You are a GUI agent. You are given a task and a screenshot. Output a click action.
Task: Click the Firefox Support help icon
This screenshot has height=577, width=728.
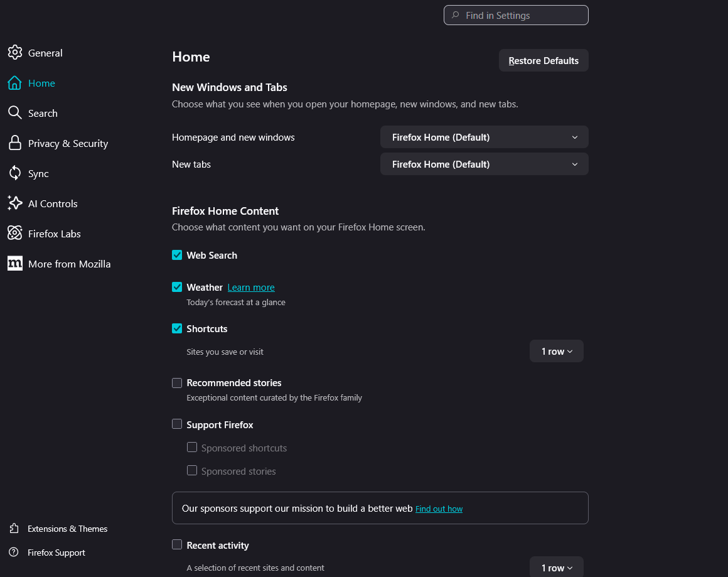coord(14,553)
